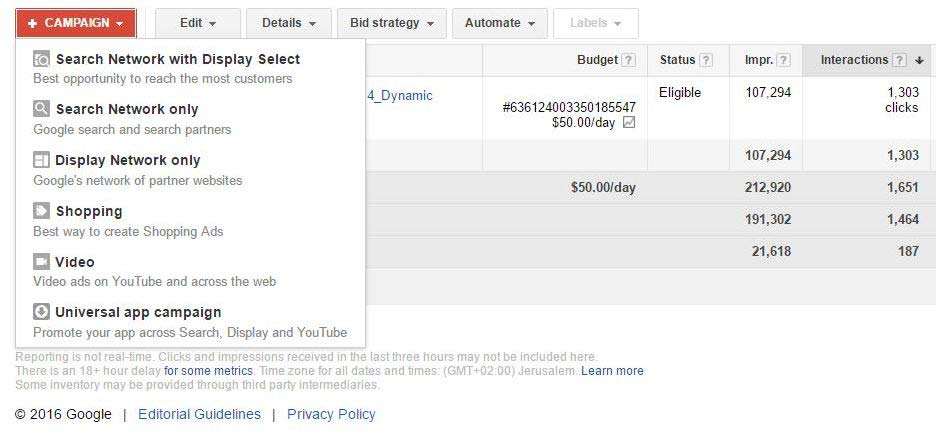Open the Details dropdown
Screen dimensions: 936x439
[x=288, y=23]
